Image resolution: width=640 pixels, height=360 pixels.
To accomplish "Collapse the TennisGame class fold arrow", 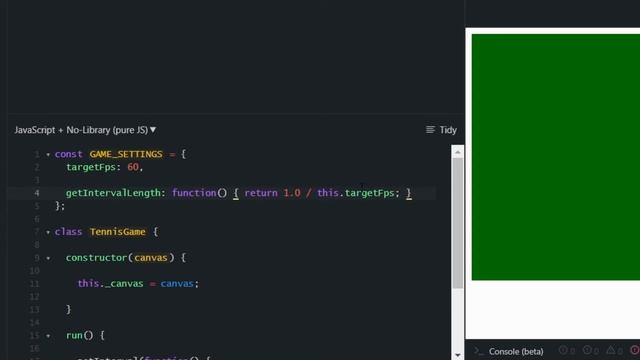I will point(48,232).
